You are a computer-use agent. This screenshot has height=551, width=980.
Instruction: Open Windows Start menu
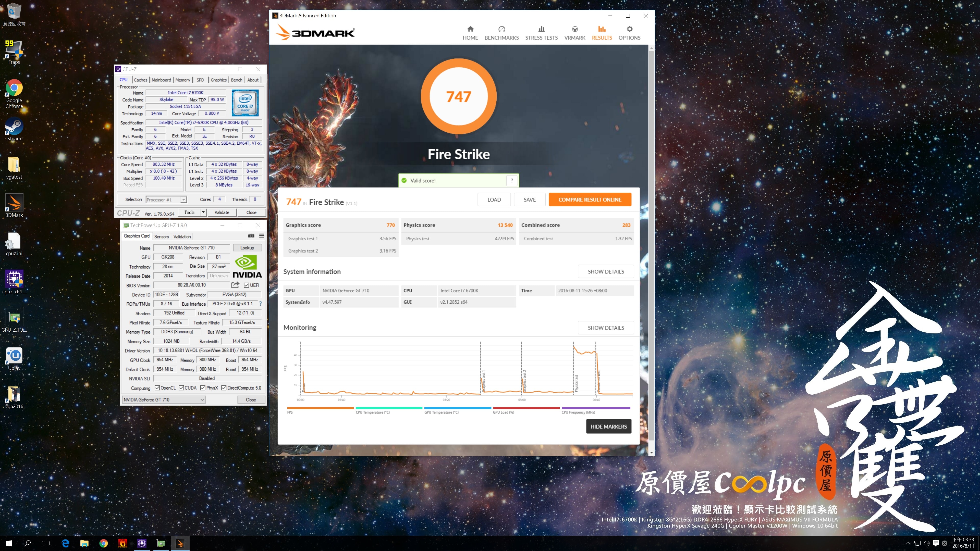[x=9, y=543]
